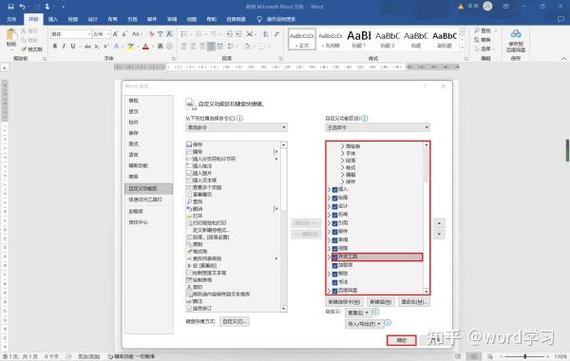This screenshot has height=361, width=570.
Task: Uncheck the 绘图 tab checkbox in the tree
Action: [x=335, y=198]
